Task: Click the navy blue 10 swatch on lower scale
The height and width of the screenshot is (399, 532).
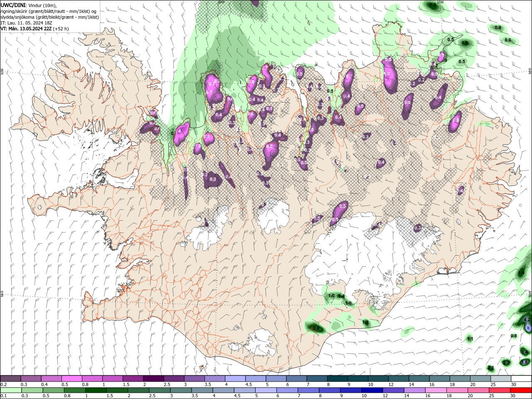Action: click(372, 390)
